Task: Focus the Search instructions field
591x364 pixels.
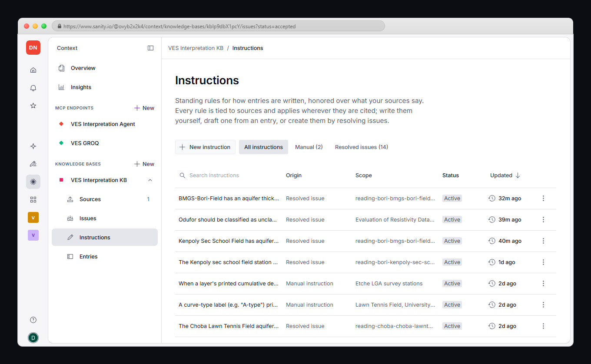Action: (229, 175)
